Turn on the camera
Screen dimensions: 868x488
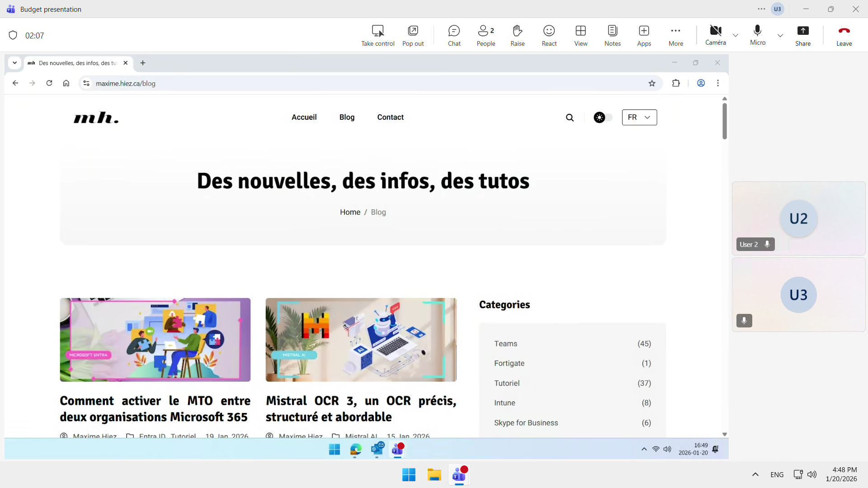(715, 35)
